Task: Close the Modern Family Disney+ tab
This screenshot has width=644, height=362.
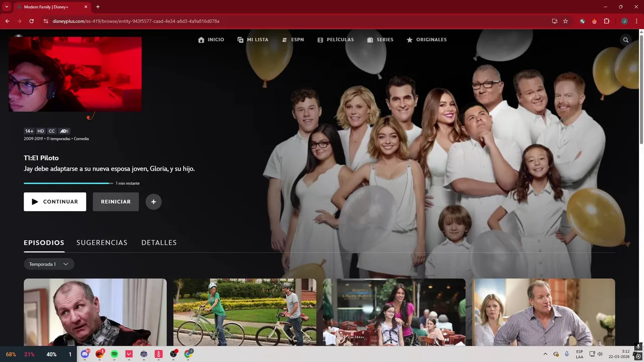Action: pos(86,7)
